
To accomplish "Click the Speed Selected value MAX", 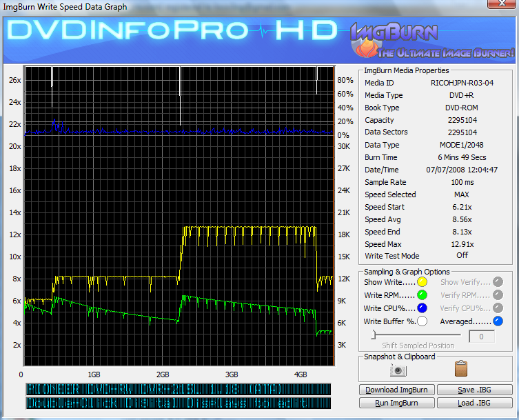I will point(462,194).
